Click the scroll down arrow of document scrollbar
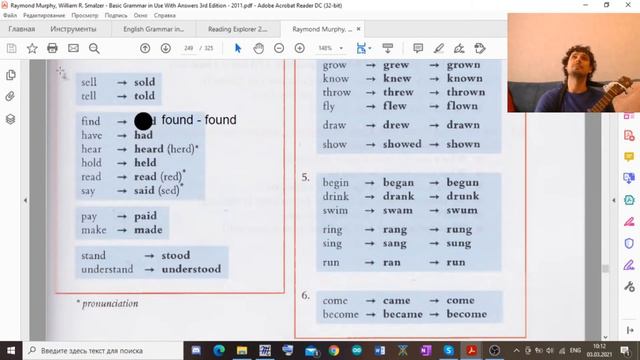The width and height of the screenshot is (640, 360). click(x=605, y=337)
